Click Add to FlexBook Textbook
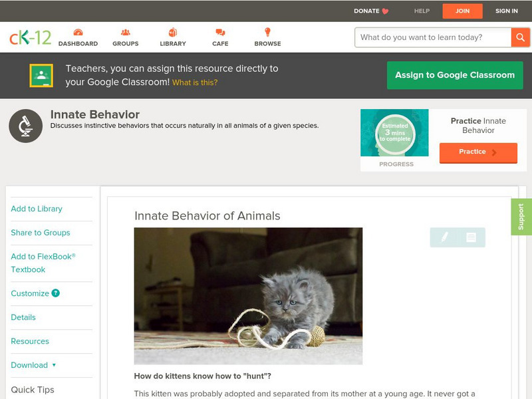Viewport: 532px width, 399px height. (x=43, y=263)
